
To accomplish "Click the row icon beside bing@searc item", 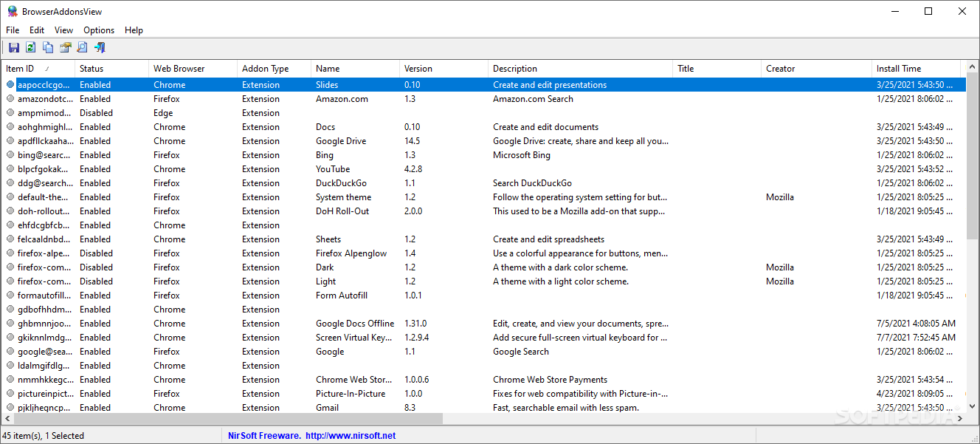I will point(10,155).
